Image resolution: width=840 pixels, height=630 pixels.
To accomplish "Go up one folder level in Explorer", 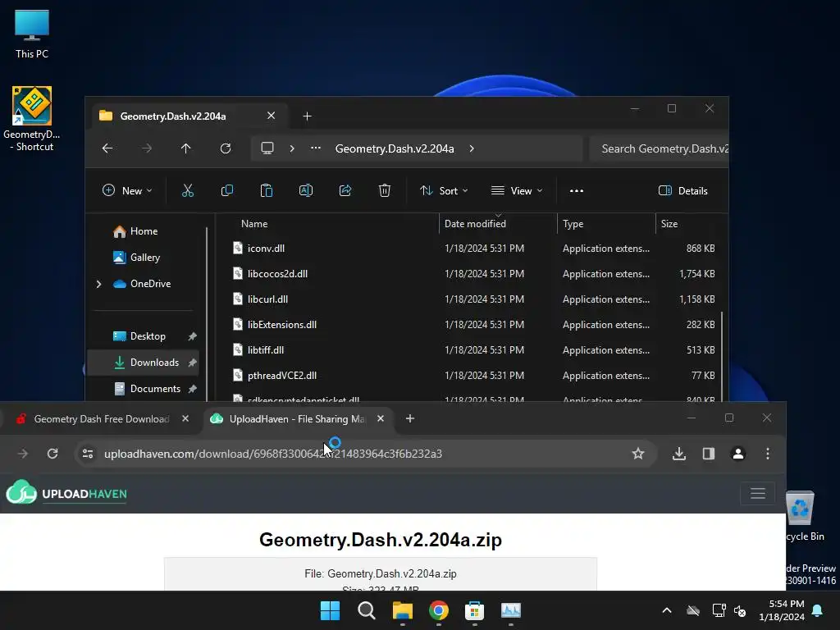I will coord(186,148).
